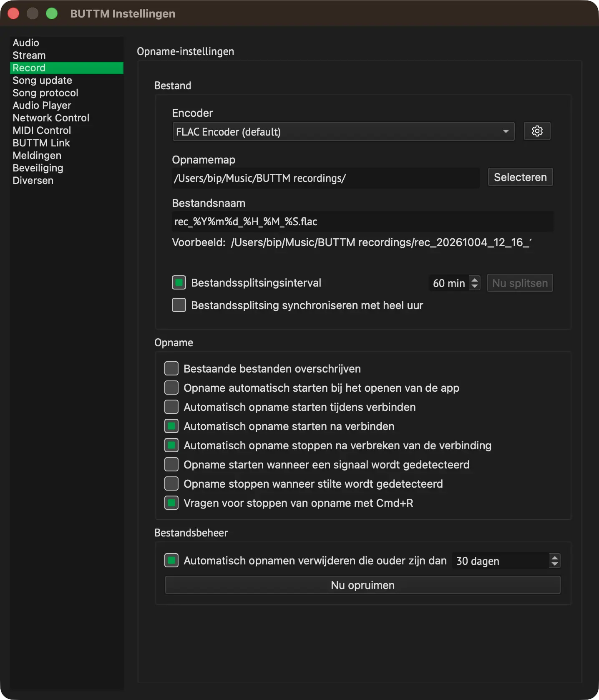Uncheck Automatisch opname starten na verbinden
The height and width of the screenshot is (700, 599).
pos(171,426)
